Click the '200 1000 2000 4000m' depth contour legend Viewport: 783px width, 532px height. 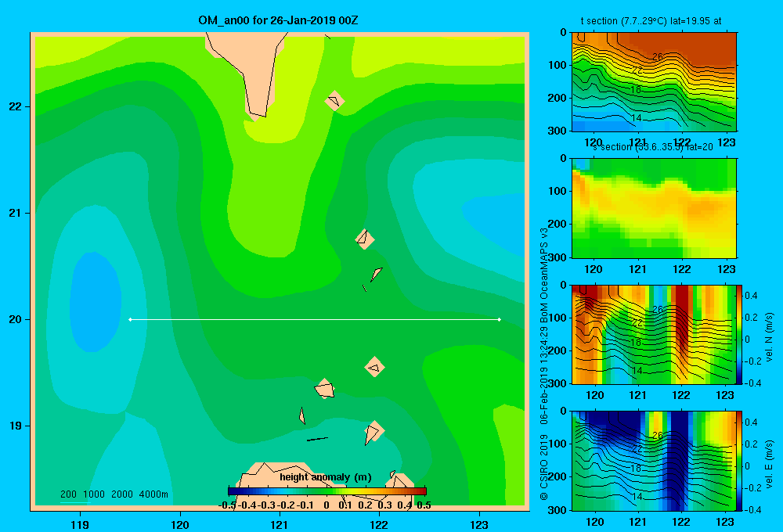(114, 494)
